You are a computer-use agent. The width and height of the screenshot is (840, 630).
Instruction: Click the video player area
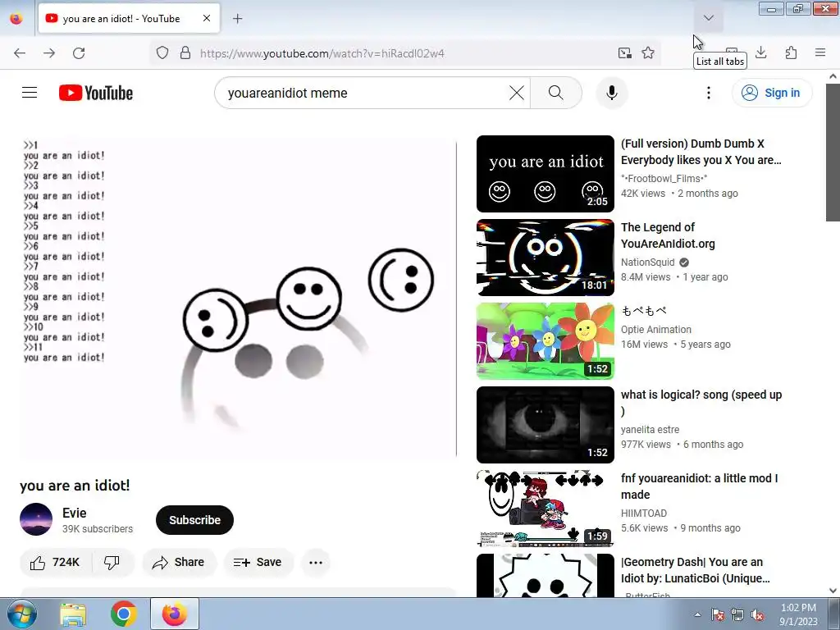point(238,299)
